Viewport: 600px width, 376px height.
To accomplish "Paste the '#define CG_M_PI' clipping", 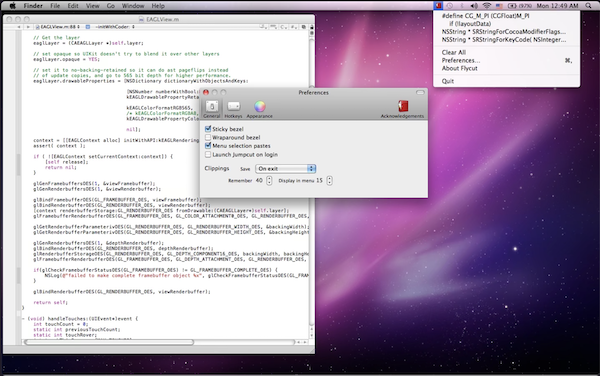I will point(506,16).
